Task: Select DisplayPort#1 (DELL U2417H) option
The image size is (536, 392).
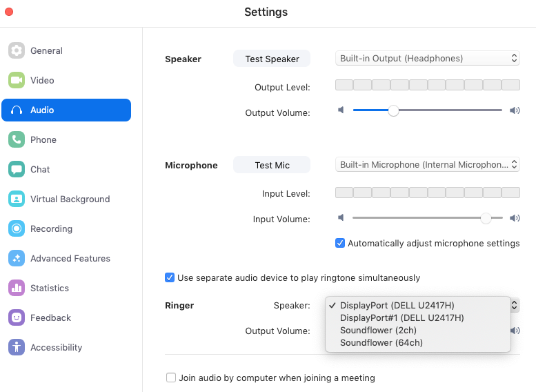Action: (x=401, y=318)
